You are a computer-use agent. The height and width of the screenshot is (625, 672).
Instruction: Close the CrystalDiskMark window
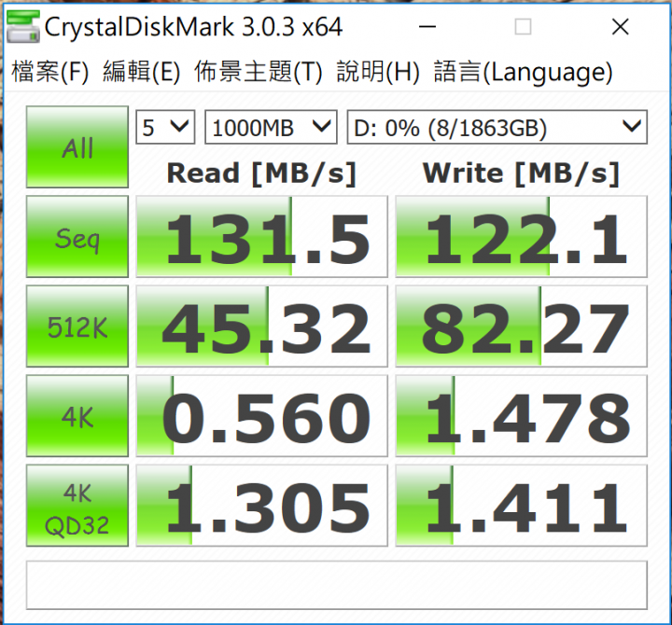[620, 27]
